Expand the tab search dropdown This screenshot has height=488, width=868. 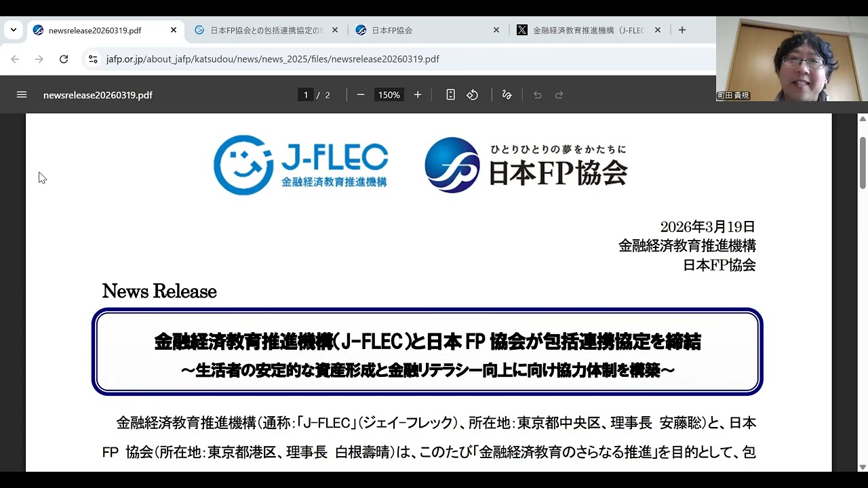[x=14, y=30]
